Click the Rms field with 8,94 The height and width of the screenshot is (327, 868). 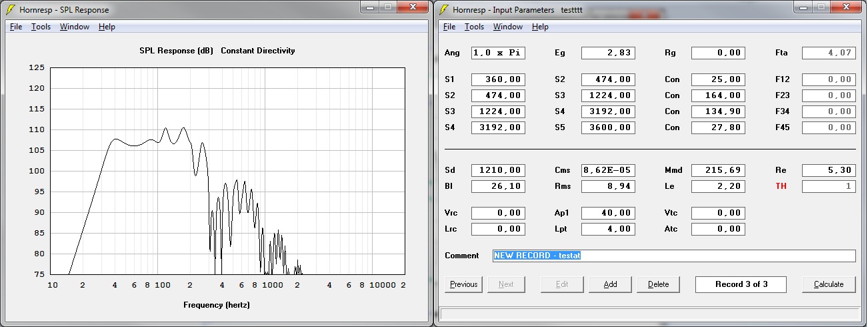(x=608, y=186)
